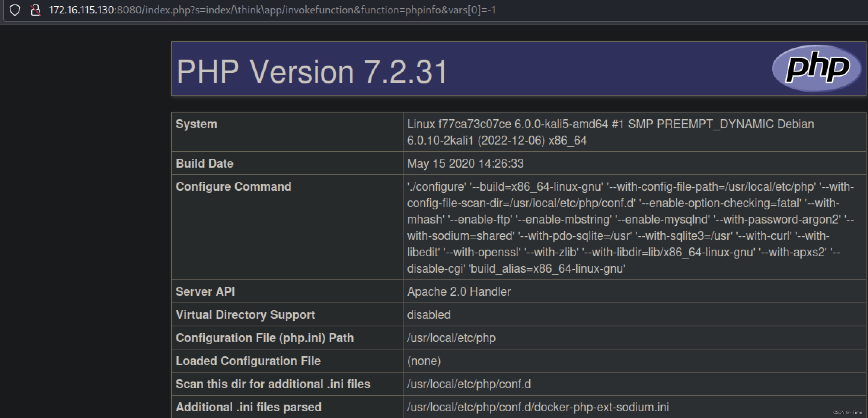Click the tracking protection shield icon
The height and width of the screenshot is (418, 868).
pos(15,10)
